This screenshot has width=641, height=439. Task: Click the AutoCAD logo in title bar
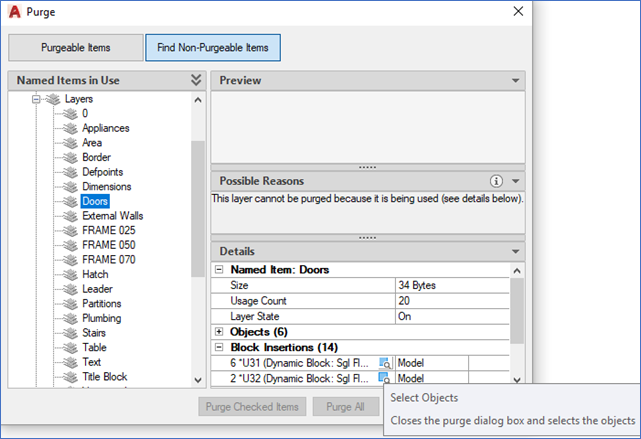point(14,12)
